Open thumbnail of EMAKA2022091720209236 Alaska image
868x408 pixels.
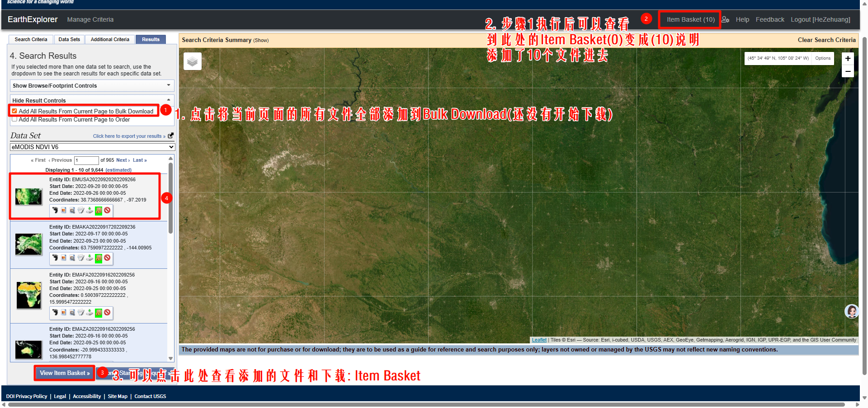click(28, 244)
